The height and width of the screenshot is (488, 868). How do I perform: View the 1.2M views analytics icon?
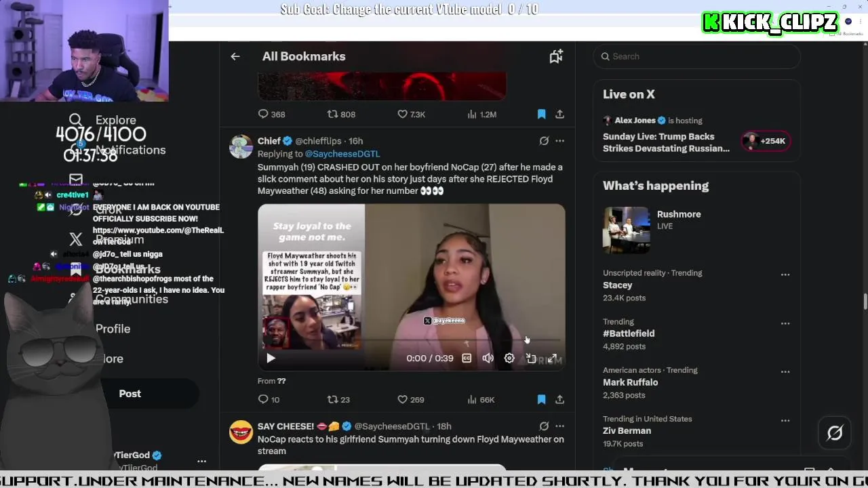pos(482,114)
